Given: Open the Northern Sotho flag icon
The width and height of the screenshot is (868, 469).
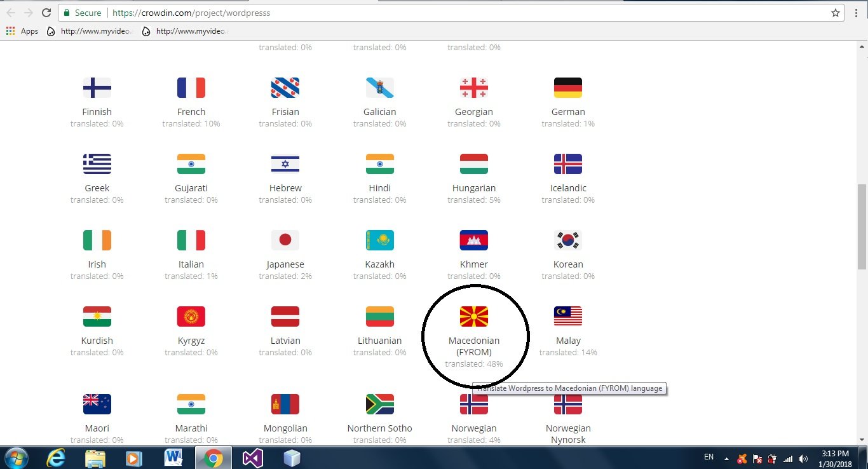Looking at the screenshot, I should (380, 404).
